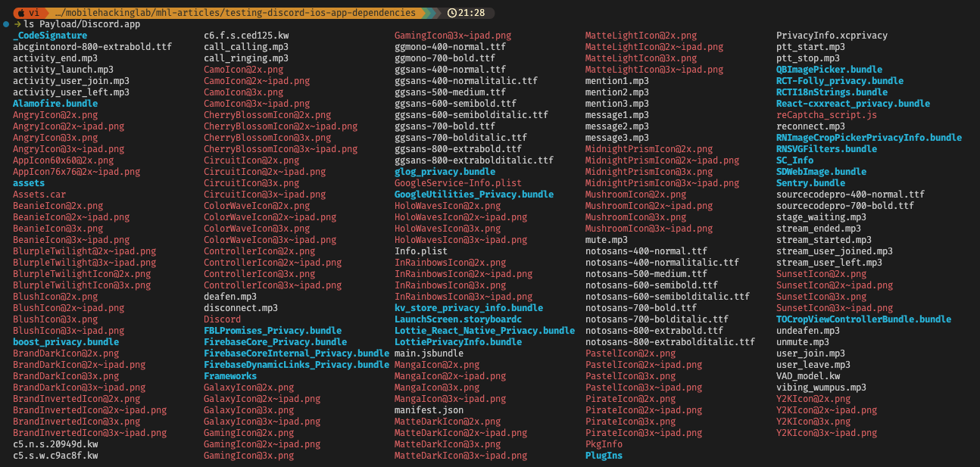Select the LottiePrivacyInfo.bundle entry
The width and height of the screenshot is (980, 467).
coord(458,342)
